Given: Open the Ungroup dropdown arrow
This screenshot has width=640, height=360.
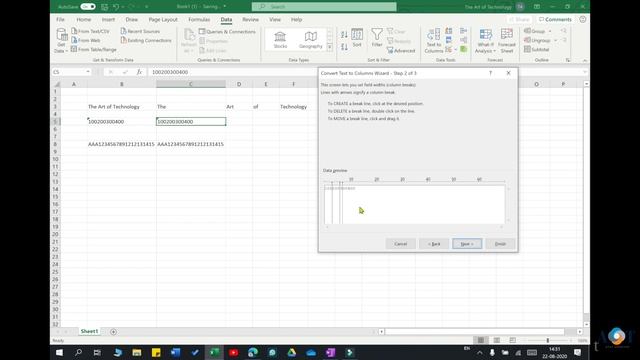Looking at the screenshot, I should point(555,40).
